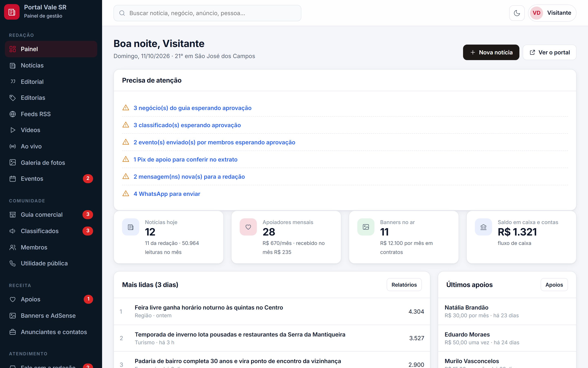588x368 pixels.
Task: Open 3 classificado(s) esperando aprovação link
Action: point(187,125)
